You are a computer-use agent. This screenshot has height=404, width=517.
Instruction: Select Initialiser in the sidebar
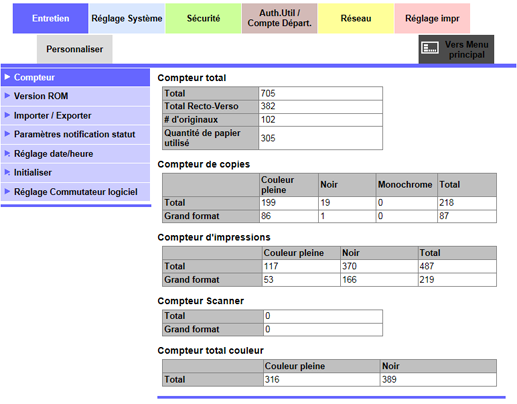click(75, 173)
